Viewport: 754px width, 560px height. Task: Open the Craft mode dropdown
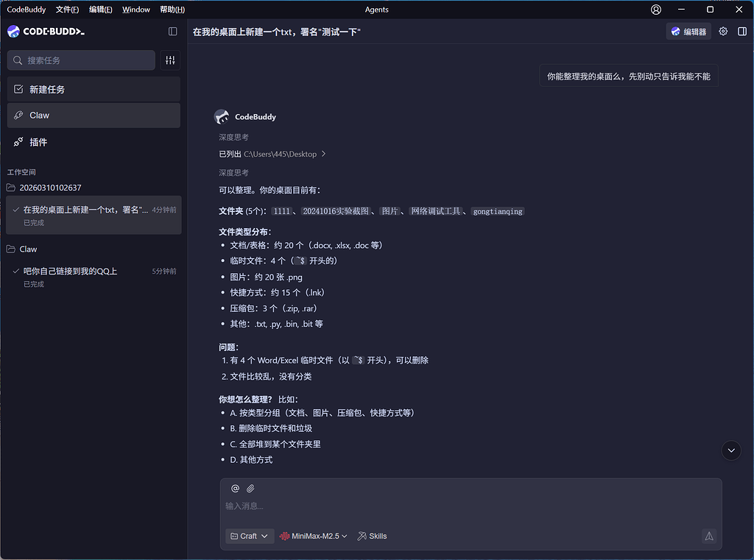(250, 536)
